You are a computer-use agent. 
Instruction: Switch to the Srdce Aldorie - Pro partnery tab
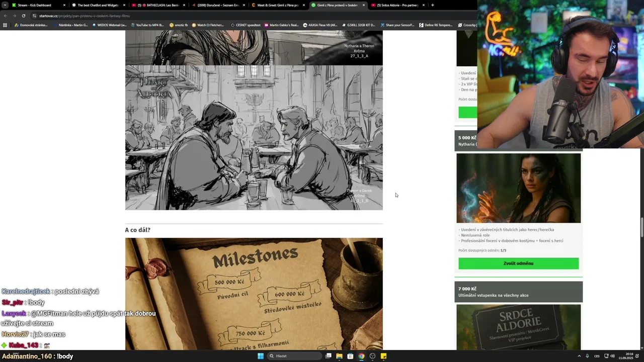point(397,5)
